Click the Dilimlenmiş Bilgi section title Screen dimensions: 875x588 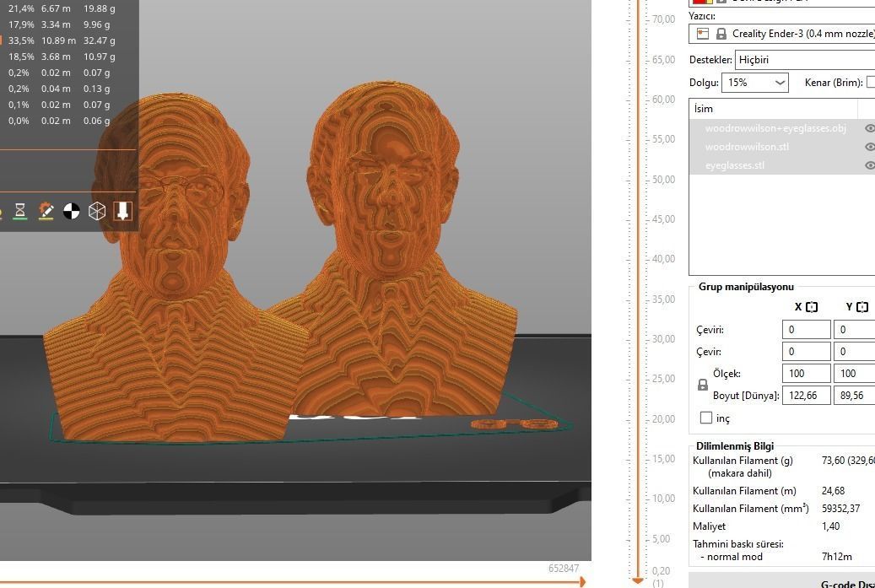click(x=735, y=446)
